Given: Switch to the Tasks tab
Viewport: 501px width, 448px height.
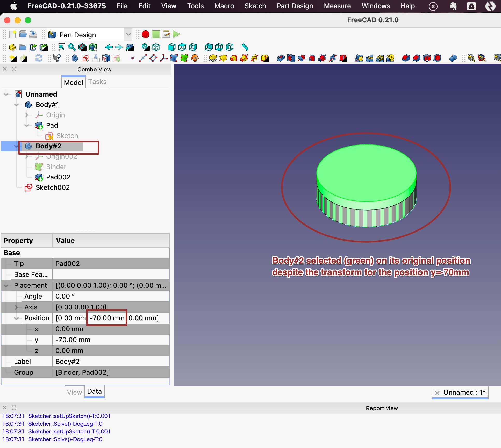Looking at the screenshot, I should [x=97, y=82].
